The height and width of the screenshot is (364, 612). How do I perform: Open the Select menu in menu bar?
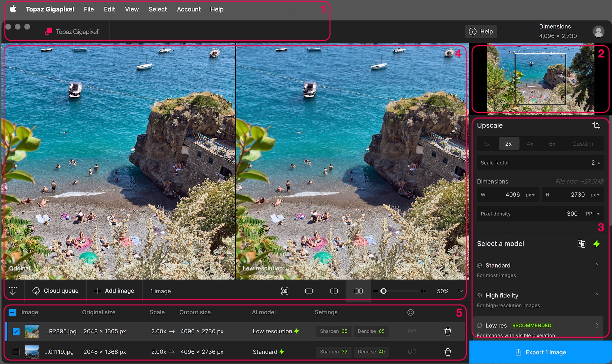(x=157, y=9)
